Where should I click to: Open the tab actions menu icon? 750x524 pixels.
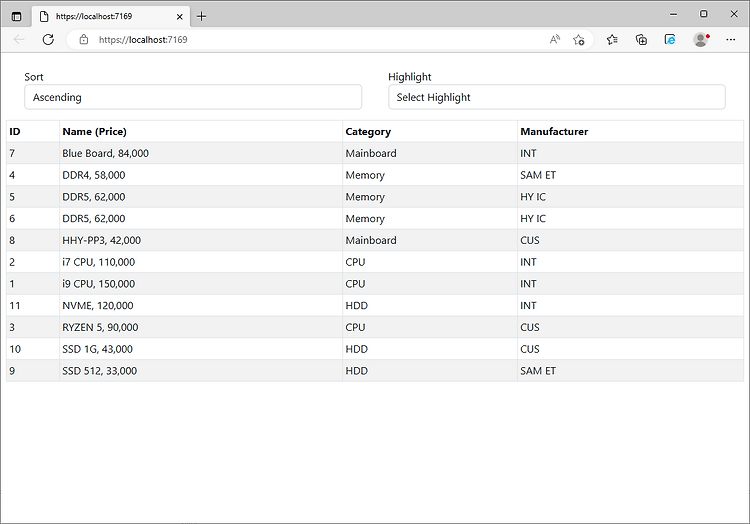pyautogui.click(x=16, y=17)
